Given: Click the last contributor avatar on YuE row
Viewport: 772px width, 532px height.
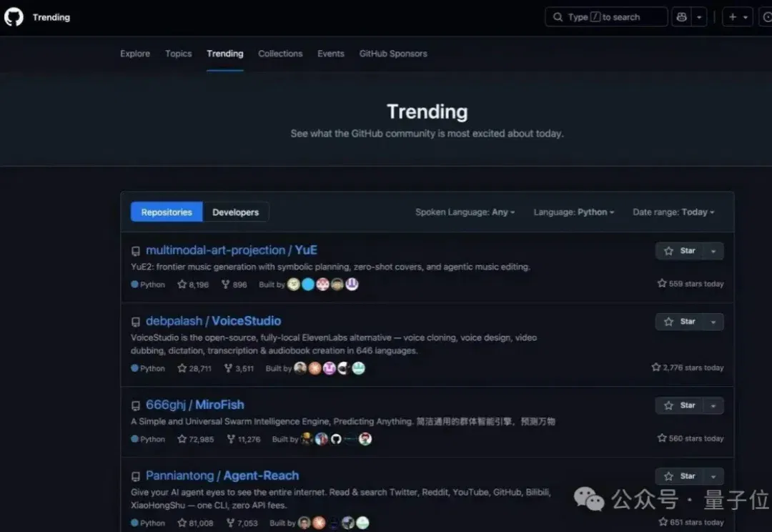Looking at the screenshot, I should pos(352,284).
